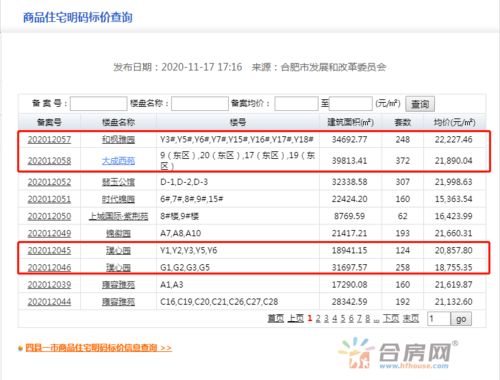The image size is (500, 380).
Task: Click the page number input box
Action: click(x=439, y=319)
